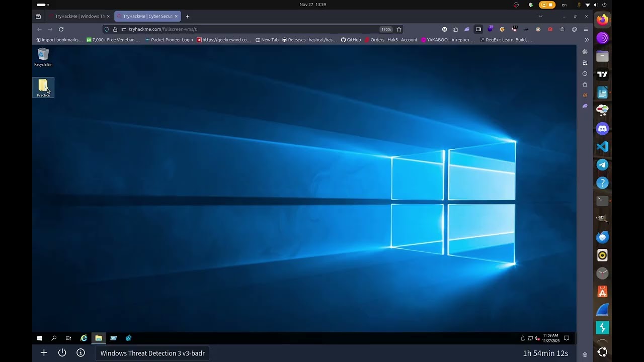Open TradingView from the Ubuntu dock

(x=602, y=74)
